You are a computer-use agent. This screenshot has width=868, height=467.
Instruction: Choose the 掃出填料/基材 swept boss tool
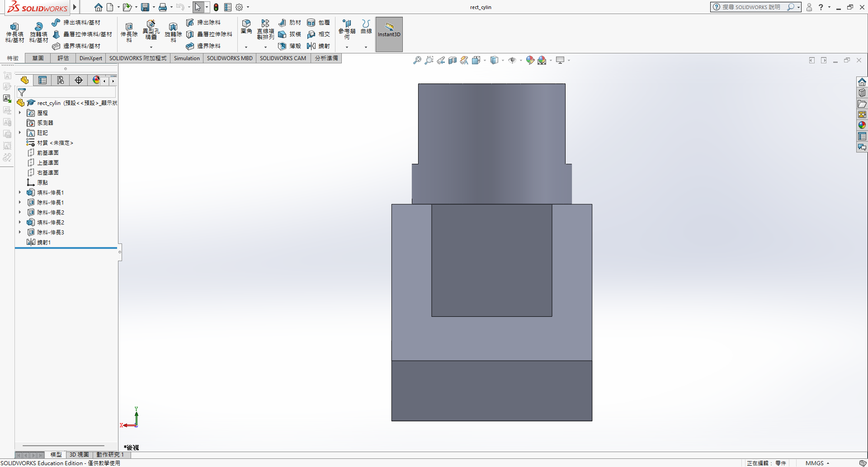pyautogui.click(x=76, y=23)
